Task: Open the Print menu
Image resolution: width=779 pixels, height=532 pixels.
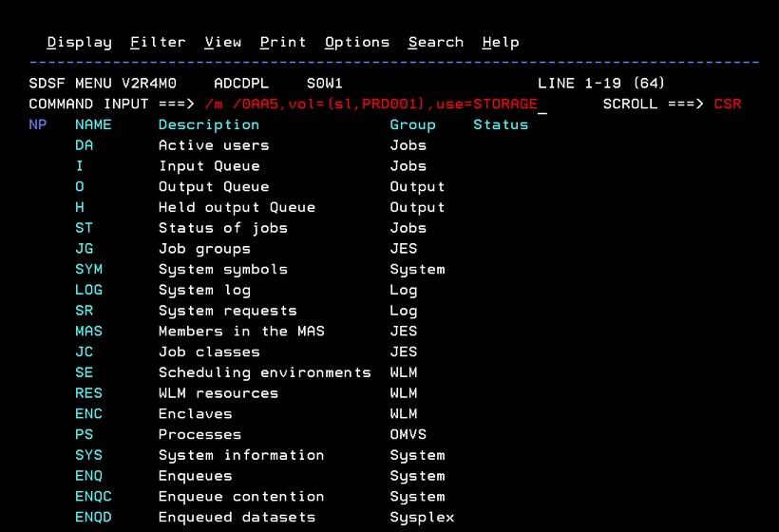Action: coord(283,42)
